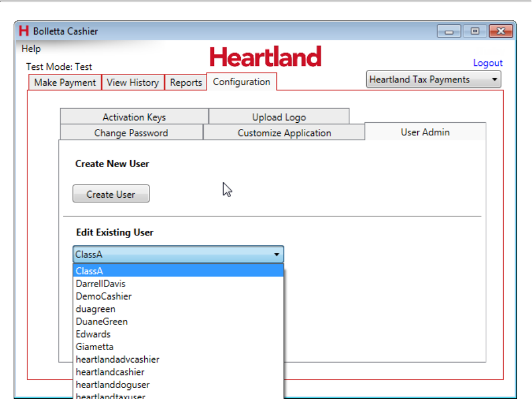
Task: Close the Bolletta Cashier window
Action: [501, 31]
